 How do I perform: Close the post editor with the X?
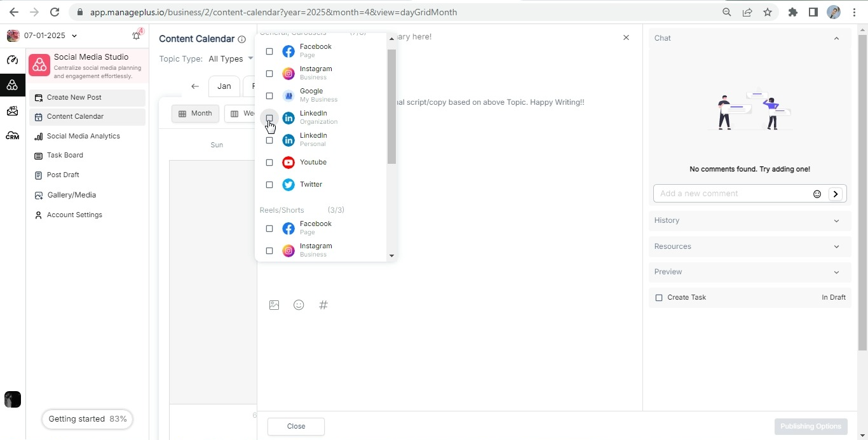pos(626,37)
